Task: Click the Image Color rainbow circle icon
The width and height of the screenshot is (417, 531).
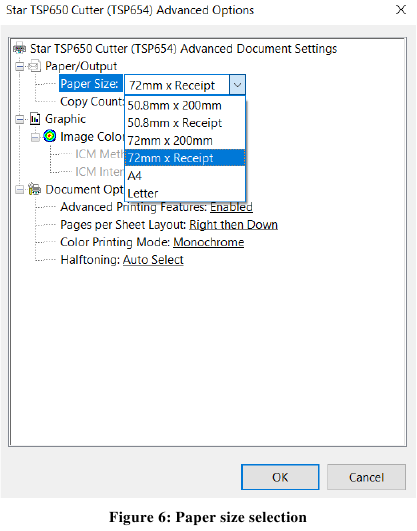Action: click(x=50, y=136)
